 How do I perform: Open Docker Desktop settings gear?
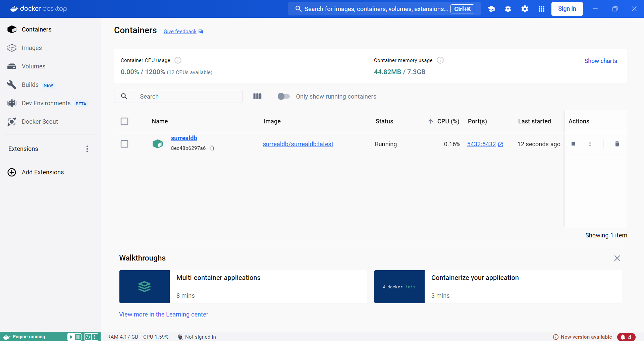pos(525,9)
